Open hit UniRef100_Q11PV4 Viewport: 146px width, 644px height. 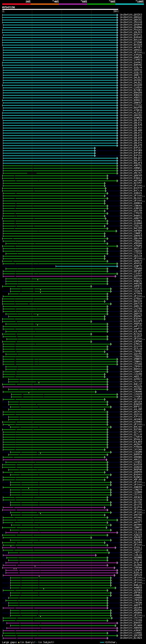pyautogui.click(x=131, y=507)
